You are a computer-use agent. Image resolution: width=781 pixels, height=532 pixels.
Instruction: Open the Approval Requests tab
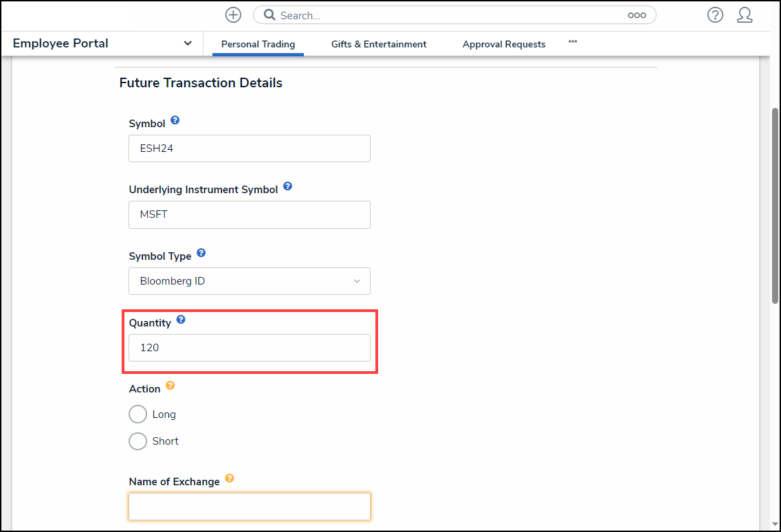click(x=504, y=44)
